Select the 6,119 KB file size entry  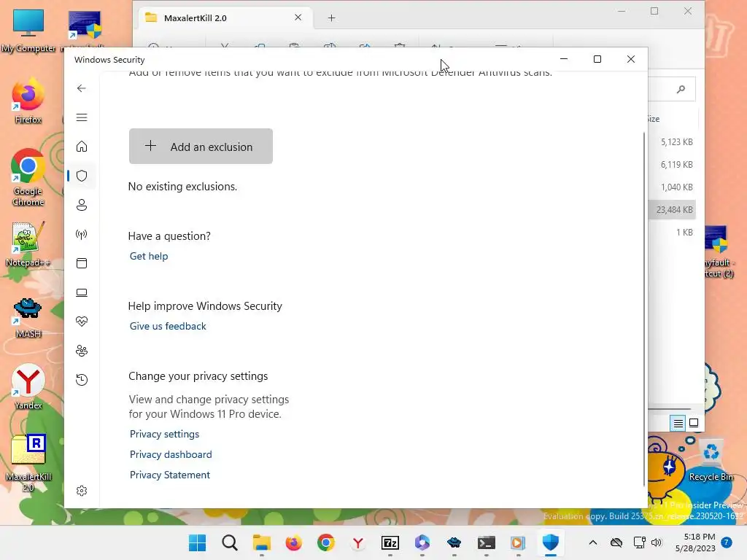tap(676, 165)
